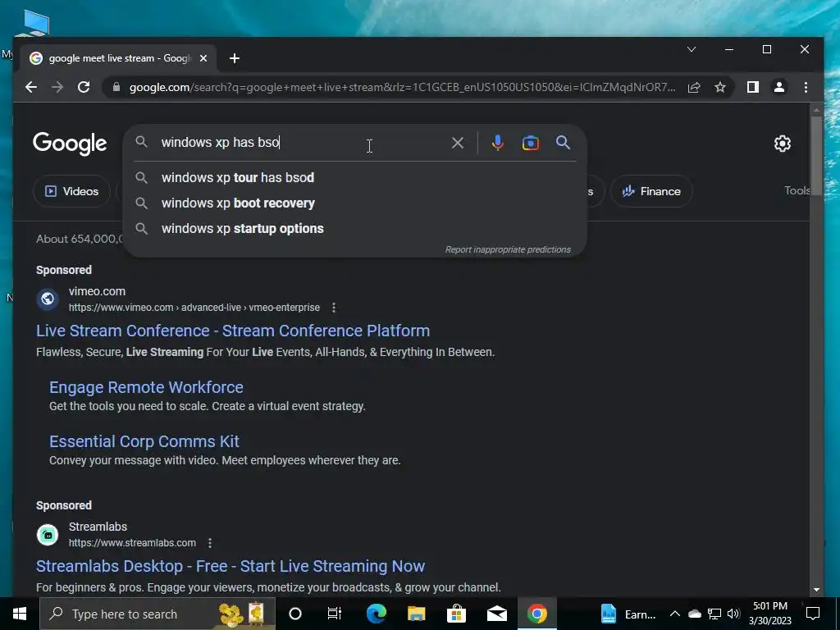The height and width of the screenshot is (630, 840).
Task: Open Mail app from taskbar
Action: click(x=496, y=614)
